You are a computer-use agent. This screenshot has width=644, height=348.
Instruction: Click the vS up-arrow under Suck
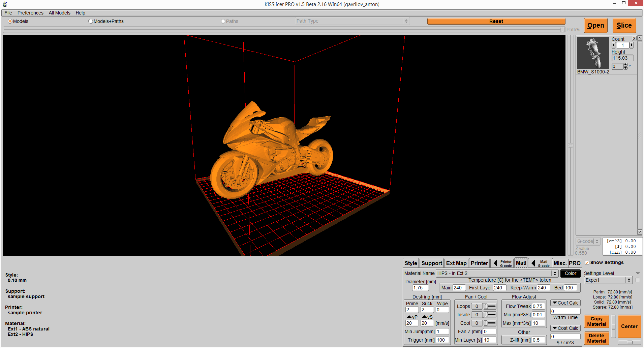[425, 317]
